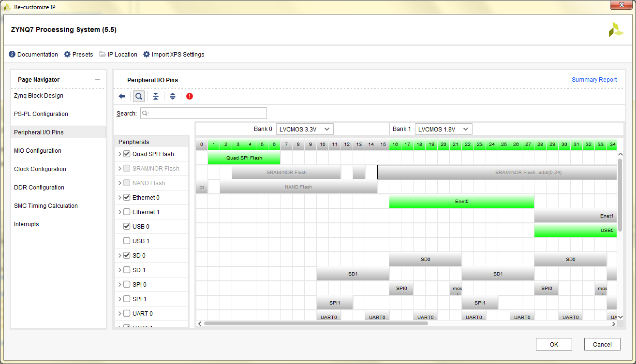
Task: Click the NAND Flash 'cs' cell
Action: (202, 187)
